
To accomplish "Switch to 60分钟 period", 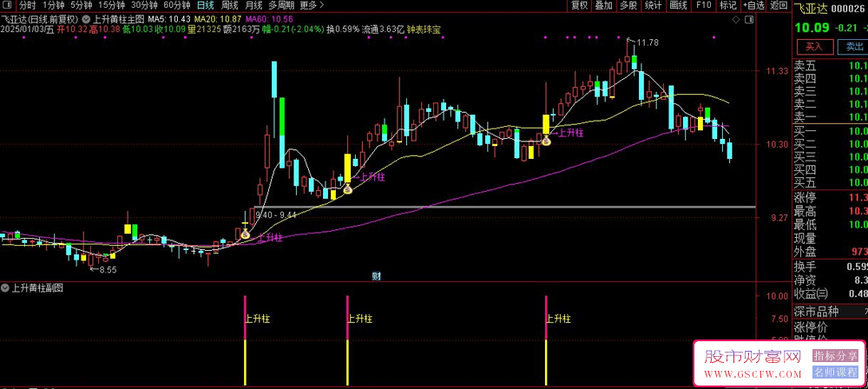I will coord(177,6).
